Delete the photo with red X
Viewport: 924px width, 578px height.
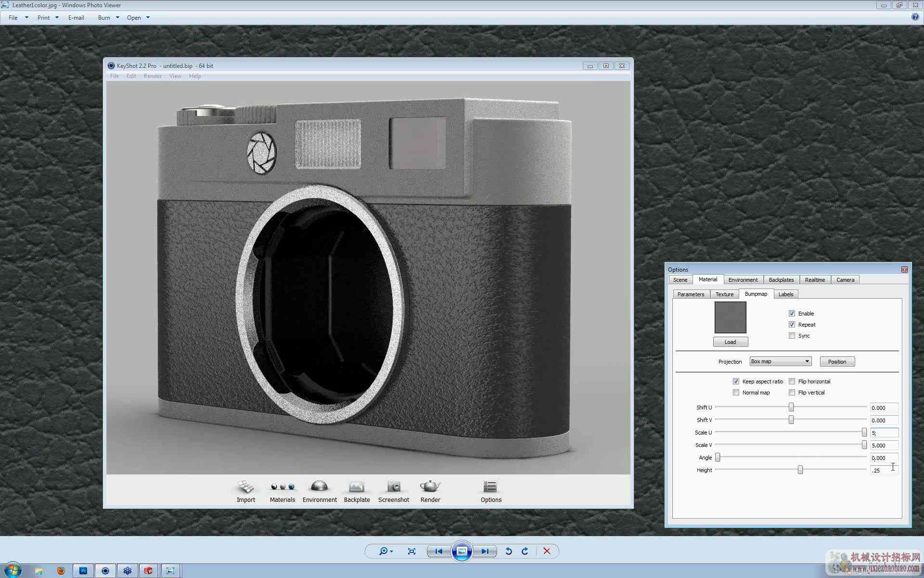click(x=547, y=551)
